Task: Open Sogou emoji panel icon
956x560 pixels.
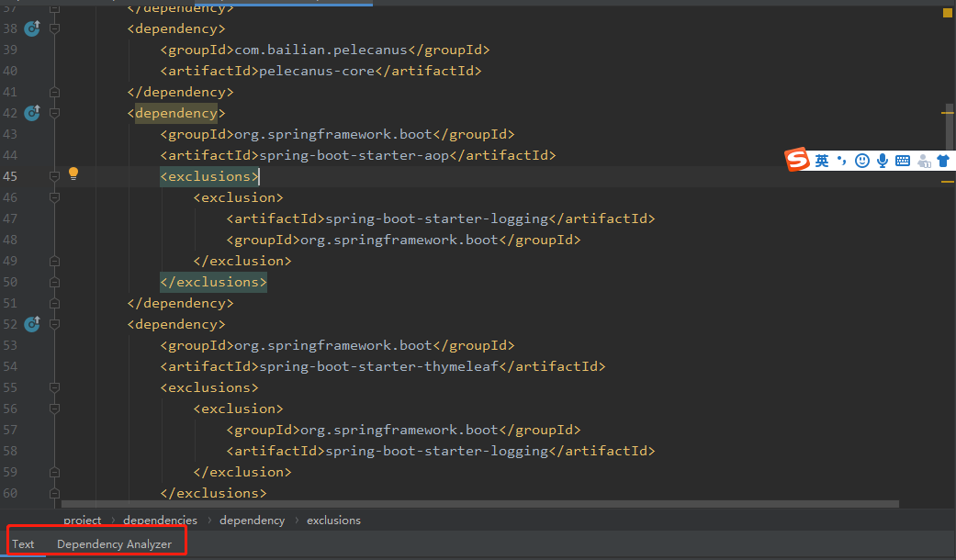Action: (x=862, y=161)
